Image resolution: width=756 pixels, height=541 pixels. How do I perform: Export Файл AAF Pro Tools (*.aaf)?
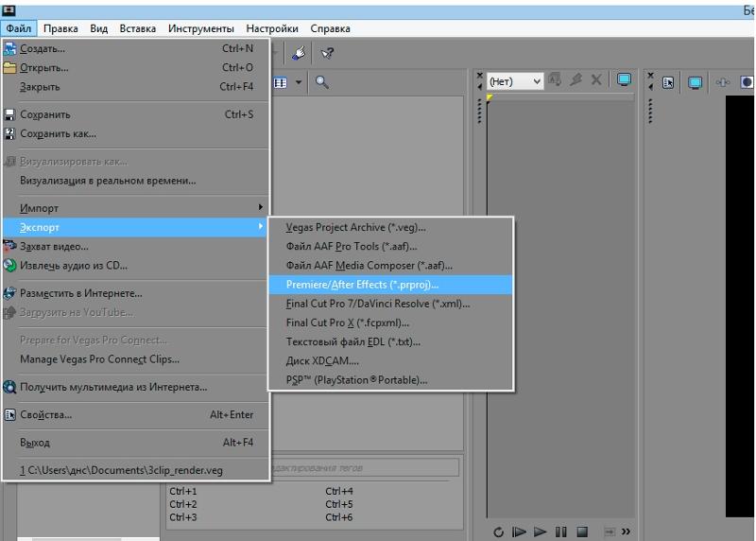[x=390, y=246]
